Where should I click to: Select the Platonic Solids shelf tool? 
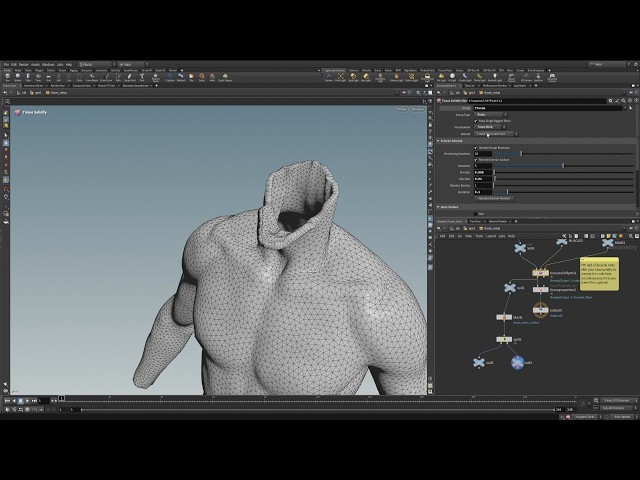[156, 77]
